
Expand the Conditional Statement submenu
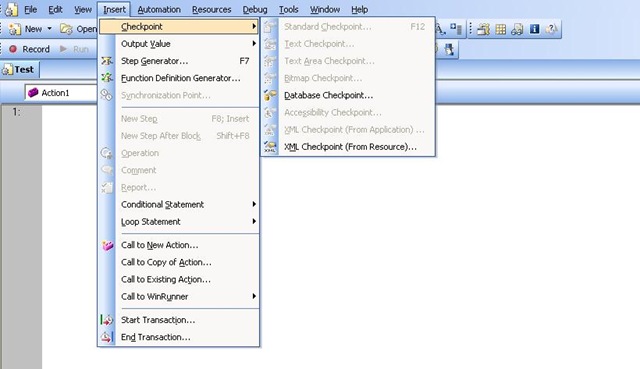point(179,204)
